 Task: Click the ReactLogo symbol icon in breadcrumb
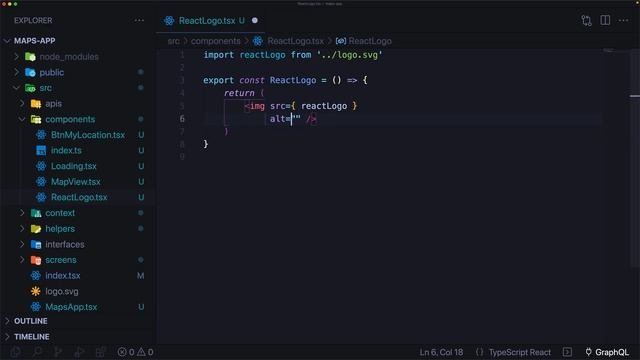pos(341,41)
